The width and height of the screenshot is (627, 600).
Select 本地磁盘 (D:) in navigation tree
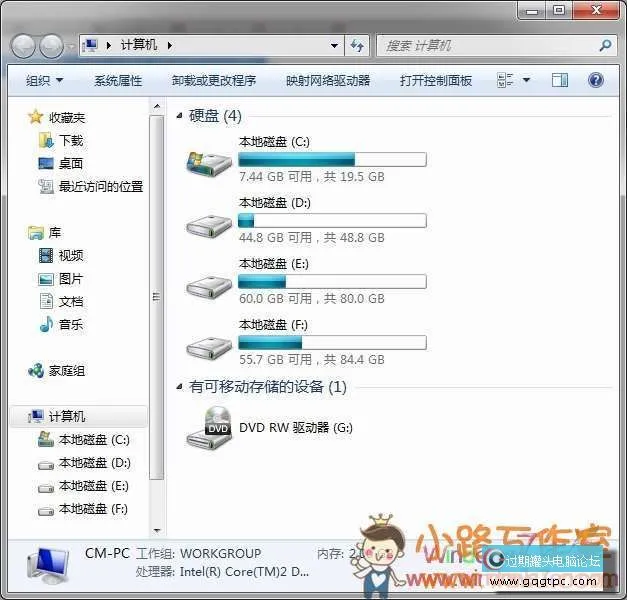(94, 463)
